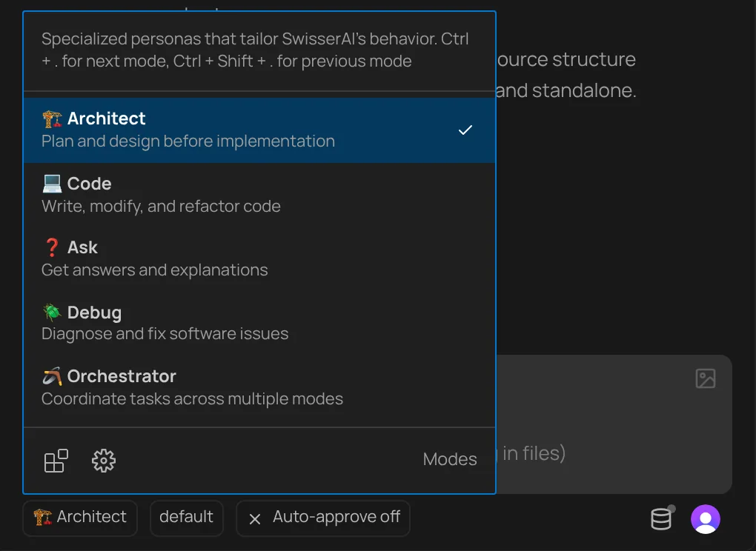
Task: Click the Modes label in popup footer
Action: (450, 459)
